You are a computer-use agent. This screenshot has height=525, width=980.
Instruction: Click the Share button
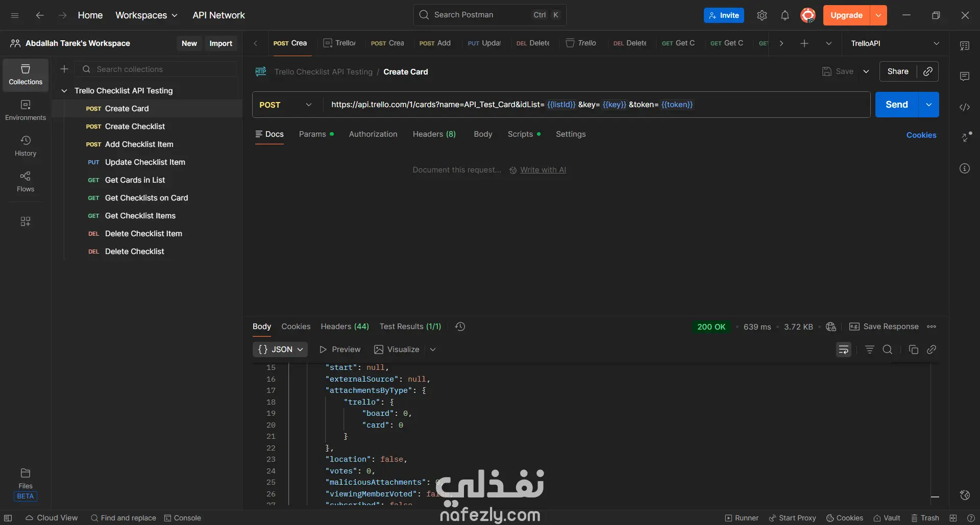[x=898, y=71]
